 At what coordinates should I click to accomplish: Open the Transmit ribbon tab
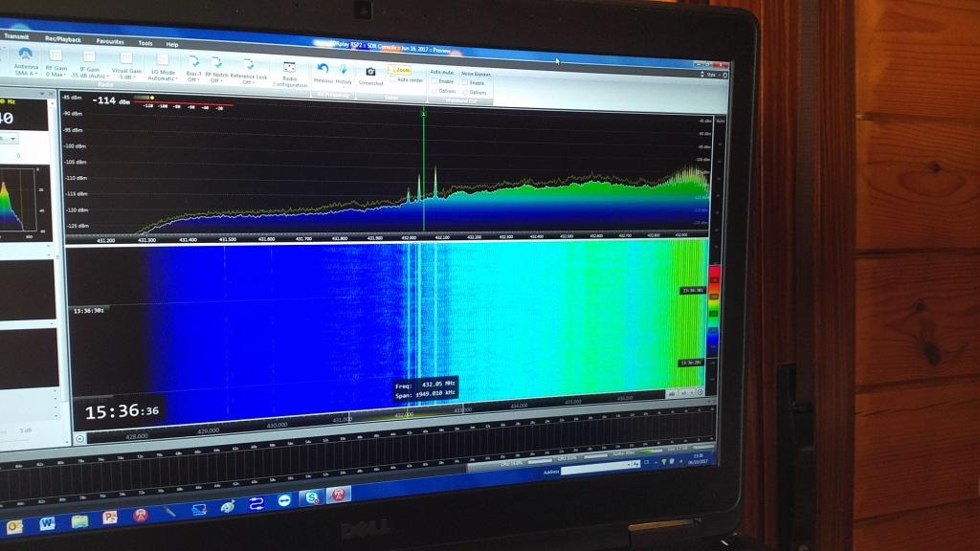[15, 36]
